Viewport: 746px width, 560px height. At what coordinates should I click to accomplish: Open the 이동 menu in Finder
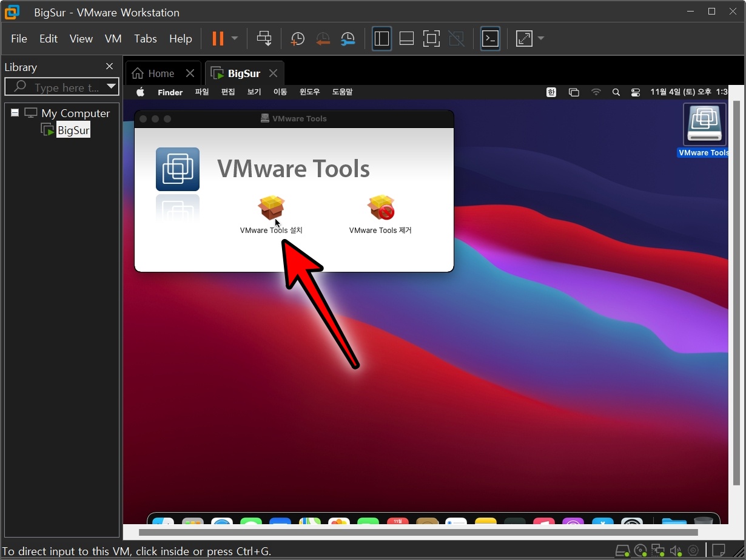(x=280, y=92)
